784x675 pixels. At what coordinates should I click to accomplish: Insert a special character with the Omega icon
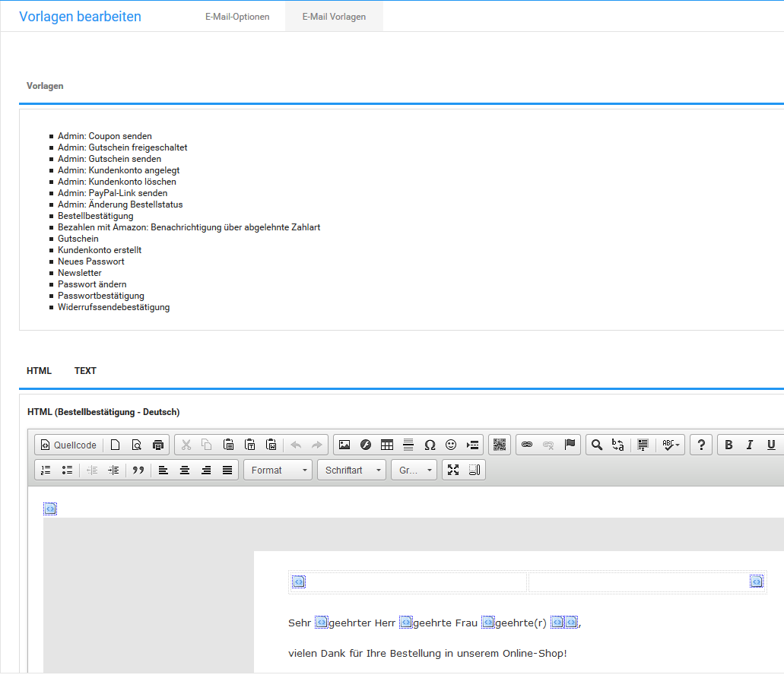pyautogui.click(x=430, y=445)
